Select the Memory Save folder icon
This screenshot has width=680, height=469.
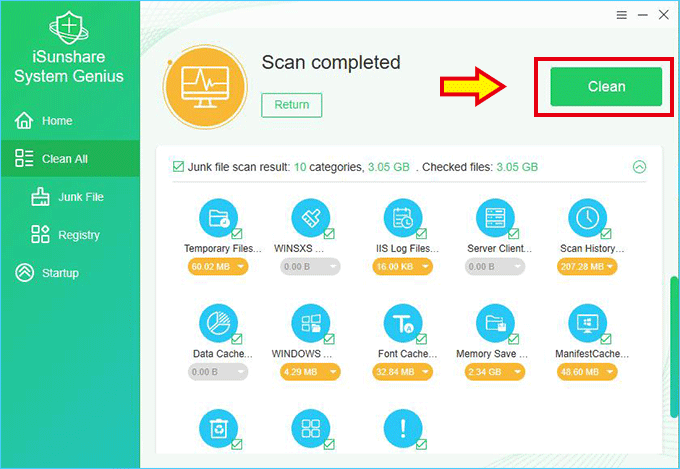[495, 323]
